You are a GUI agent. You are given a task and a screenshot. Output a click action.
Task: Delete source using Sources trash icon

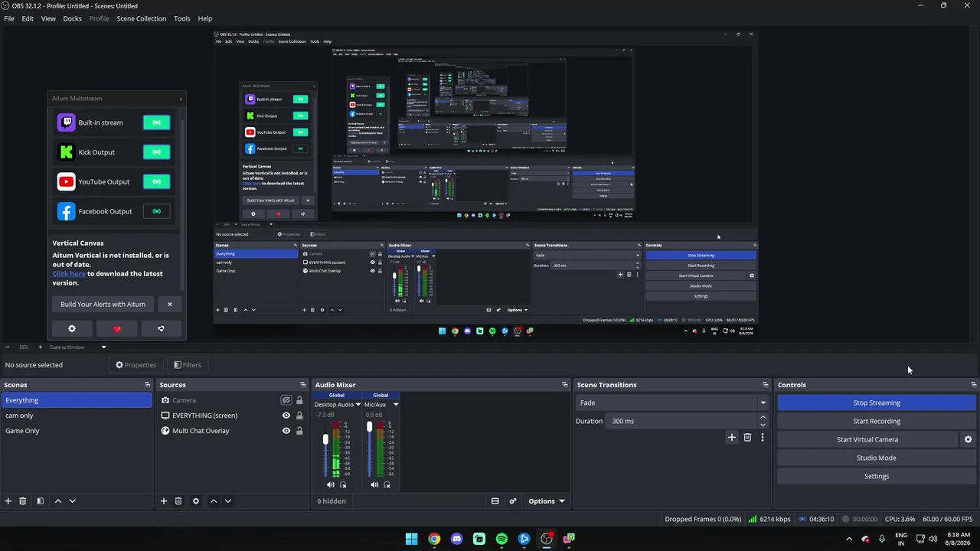tap(178, 501)
